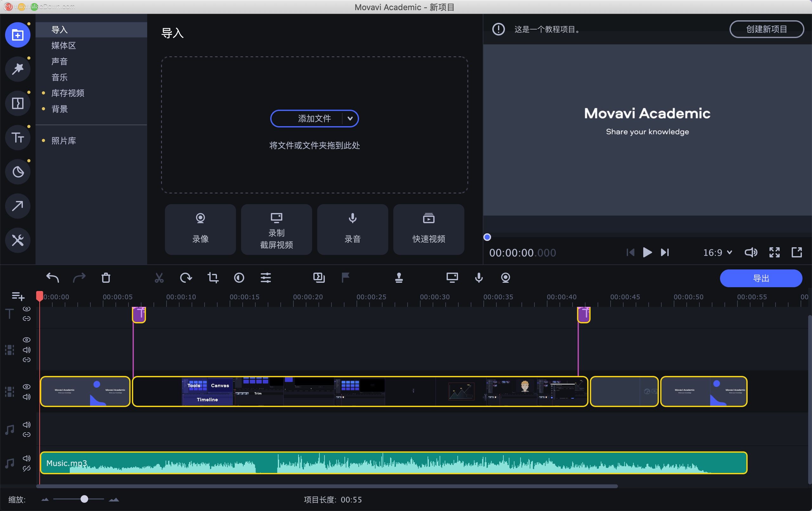Toggle link on the Music.mp3 track

point(27,469)
